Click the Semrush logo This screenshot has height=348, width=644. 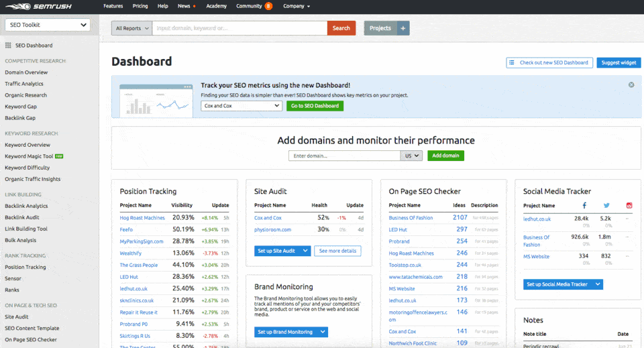39,6
